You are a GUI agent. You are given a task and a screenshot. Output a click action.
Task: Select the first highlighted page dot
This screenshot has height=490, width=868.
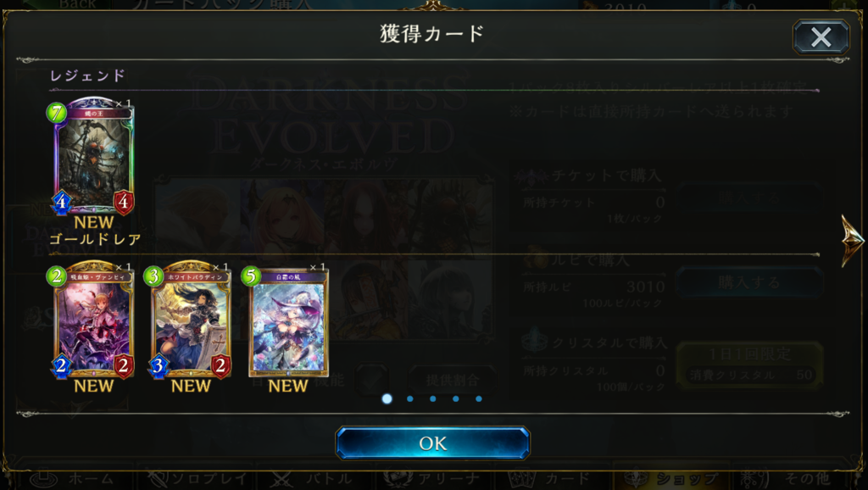coord(387,398)
